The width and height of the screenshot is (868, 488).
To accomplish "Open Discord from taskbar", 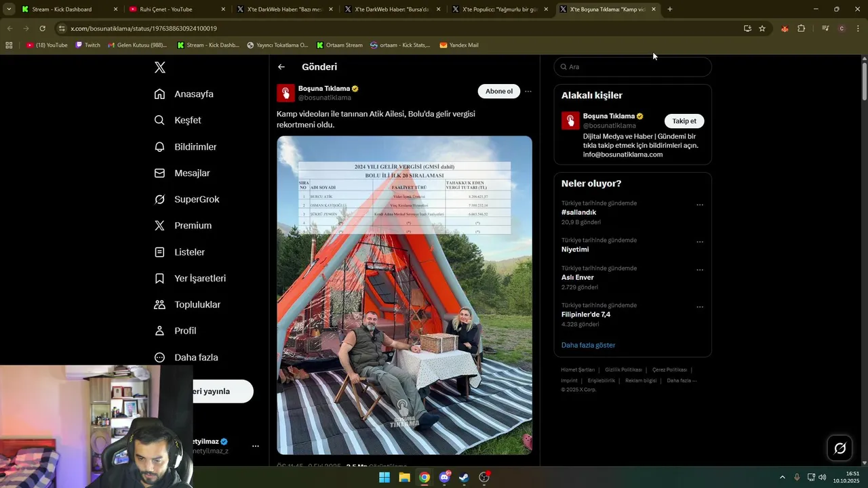I will [444, 477].
